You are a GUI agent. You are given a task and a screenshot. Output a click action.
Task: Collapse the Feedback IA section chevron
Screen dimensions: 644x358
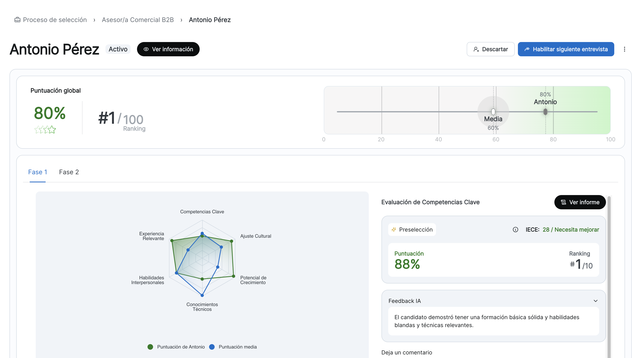[x=595, y=301]
